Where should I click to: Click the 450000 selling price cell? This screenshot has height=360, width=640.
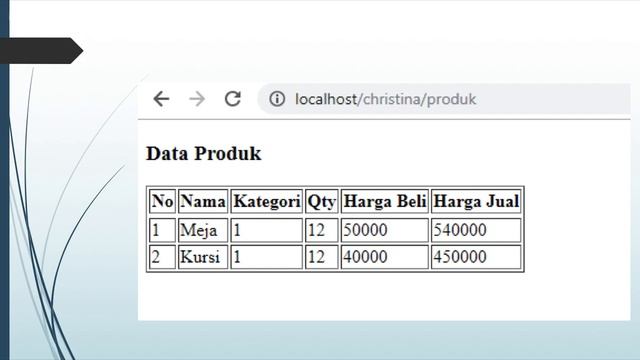tap(476, 257)
